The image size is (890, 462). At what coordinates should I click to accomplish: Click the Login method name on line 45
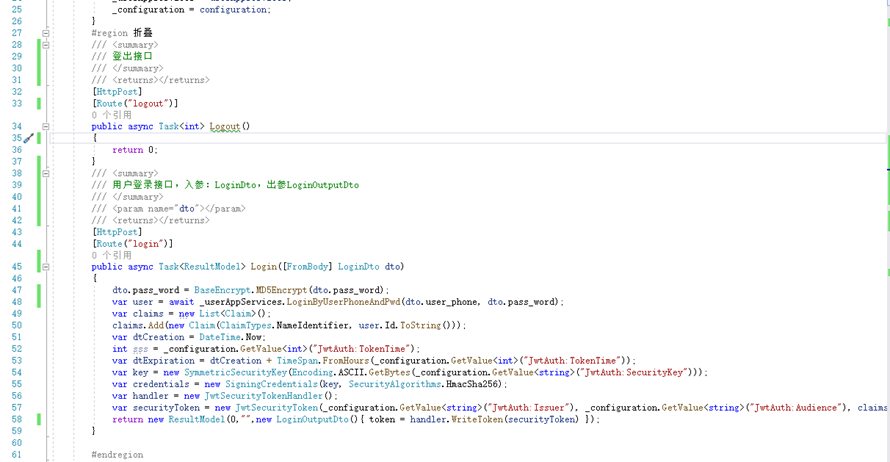tap(263, 267)
